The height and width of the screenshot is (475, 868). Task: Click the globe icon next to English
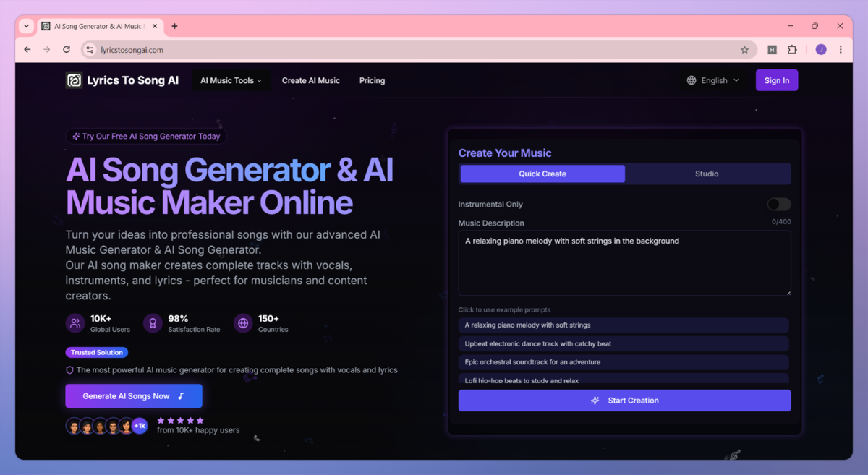click(692, 80)
